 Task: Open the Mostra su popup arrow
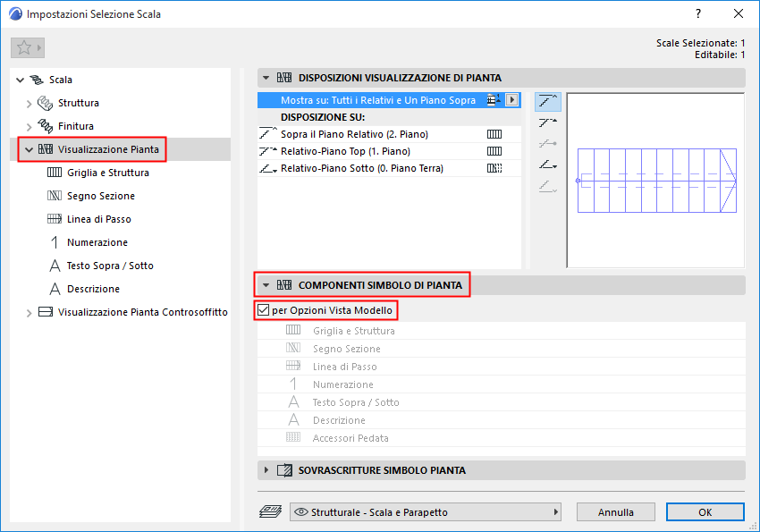click(x=511, y=100)
